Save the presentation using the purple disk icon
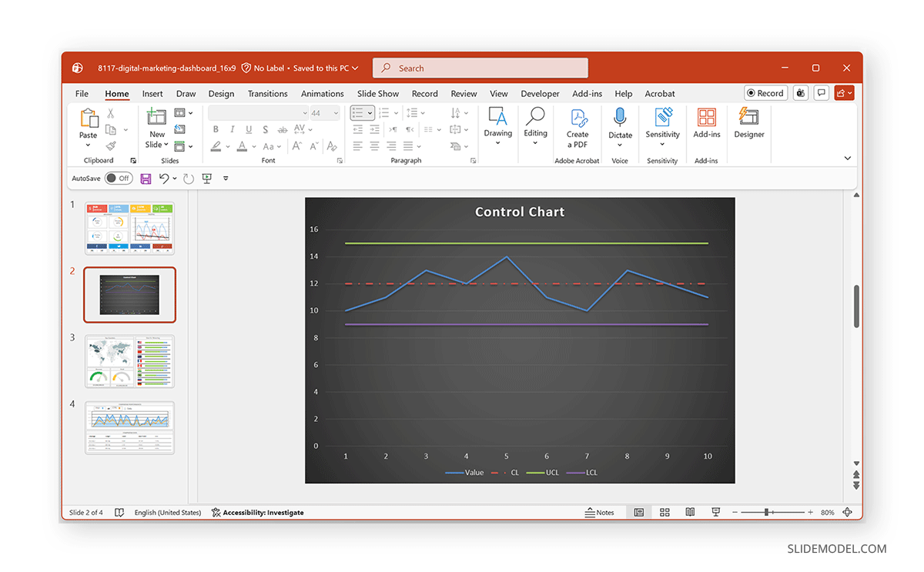Viewport: 924px width, 572px height. 146,178
